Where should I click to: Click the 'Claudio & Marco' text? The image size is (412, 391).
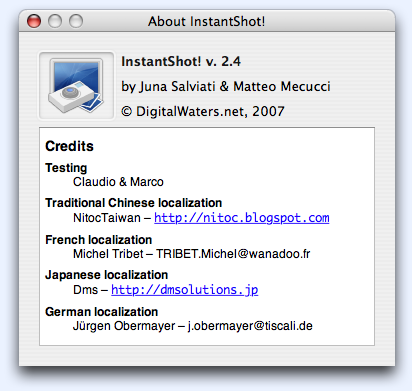(118, 182)
